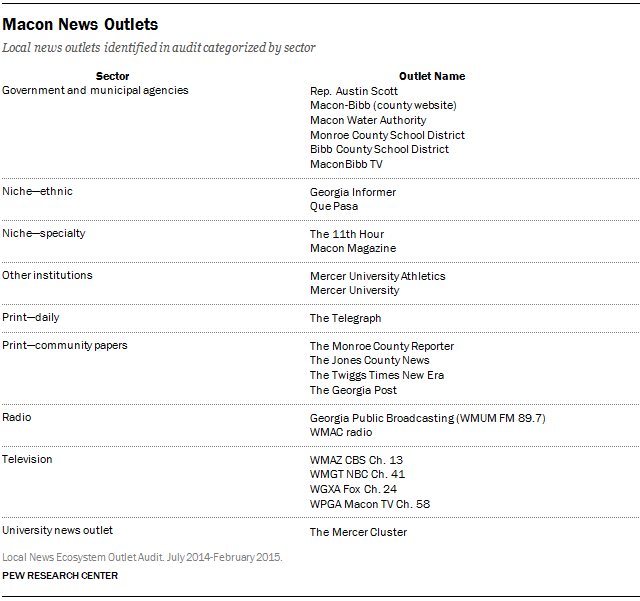Select 'WMAC radio' entry
The height and width of the screenshot is (601, 640).
[x=341, y=432]
